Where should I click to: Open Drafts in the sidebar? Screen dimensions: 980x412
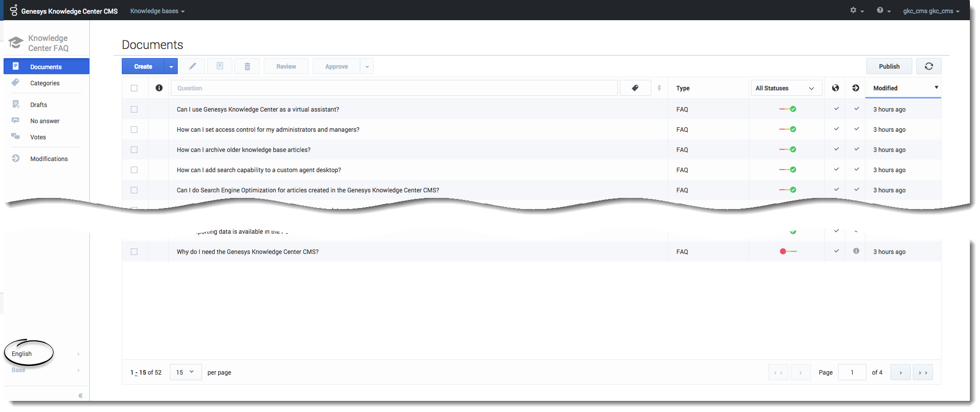coord(39,105)
